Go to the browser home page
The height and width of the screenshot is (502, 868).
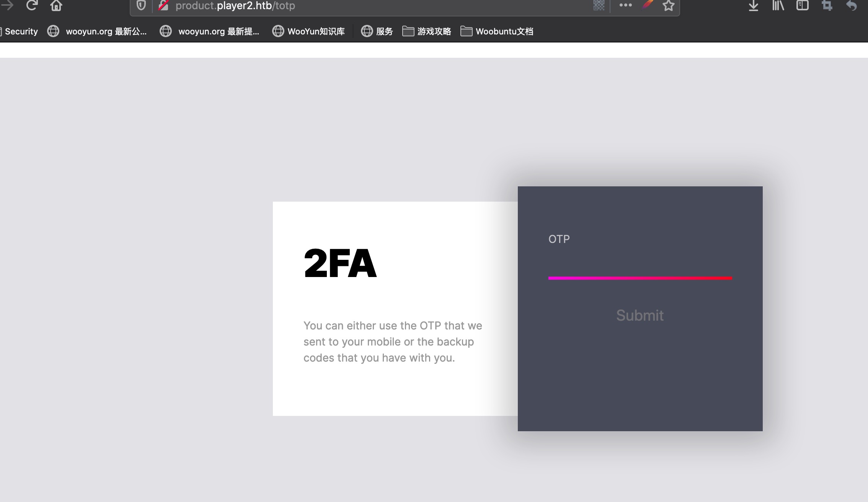click(56, 5)
